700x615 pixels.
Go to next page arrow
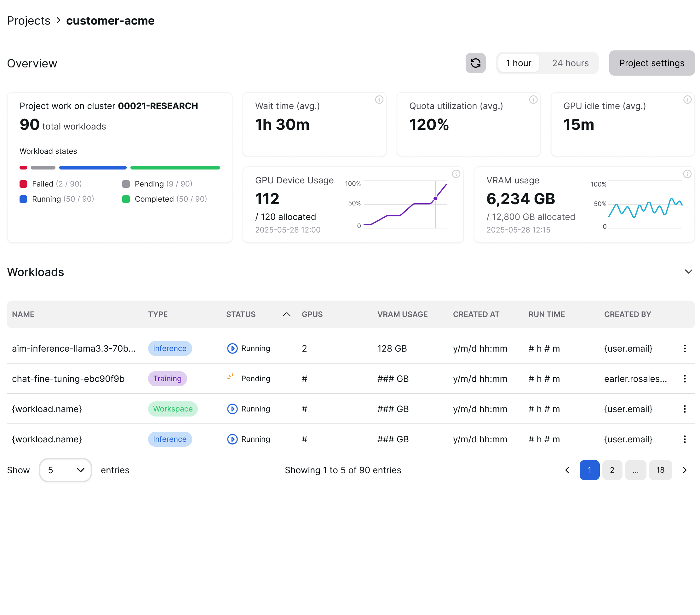[x=685, y=470]
